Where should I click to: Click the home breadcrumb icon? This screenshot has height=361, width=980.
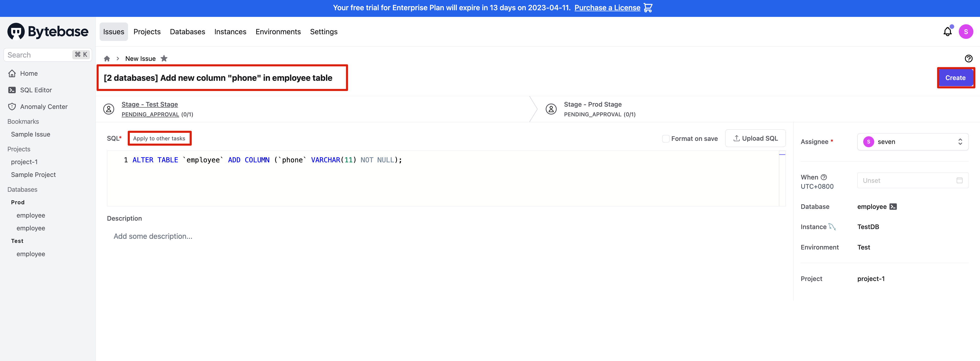[x=107, y=58]
